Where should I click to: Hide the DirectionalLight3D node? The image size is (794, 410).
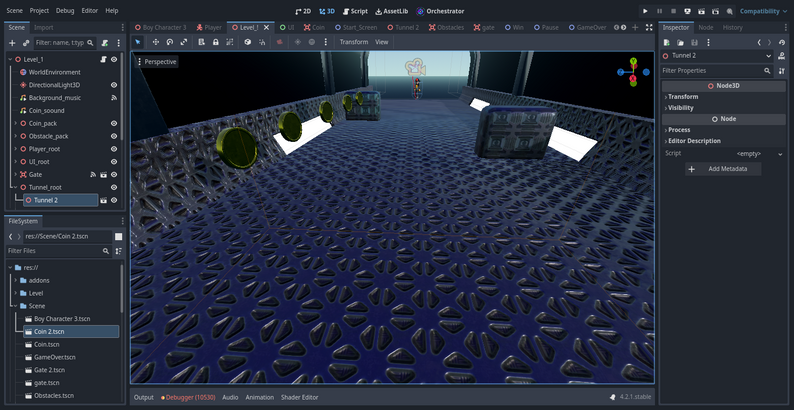click(x=114, y=85)
